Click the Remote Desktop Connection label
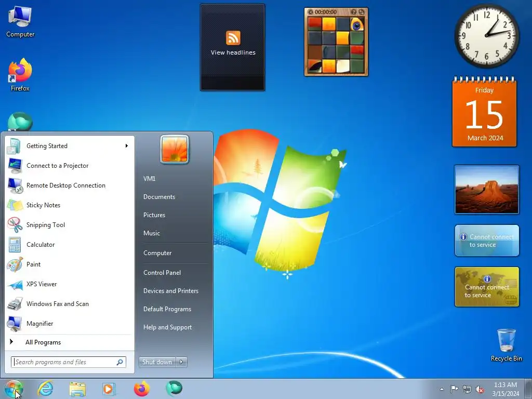This screenshot has height=399, width=532. coord(66,185)
